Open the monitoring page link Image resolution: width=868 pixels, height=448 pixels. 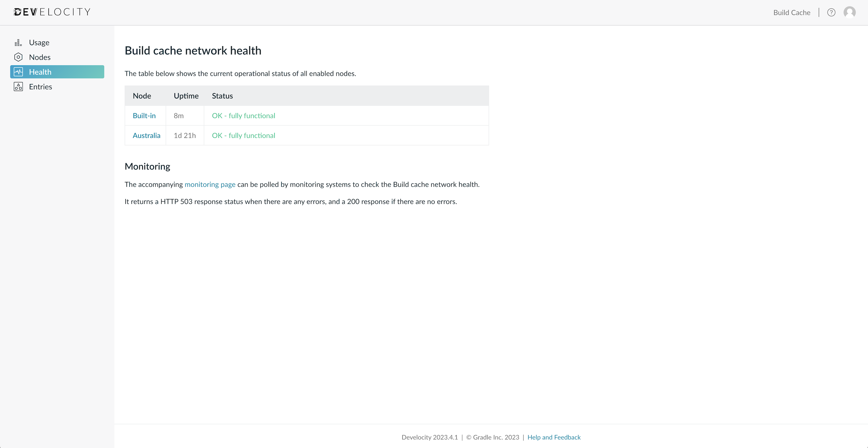click(x=210, y=184)
